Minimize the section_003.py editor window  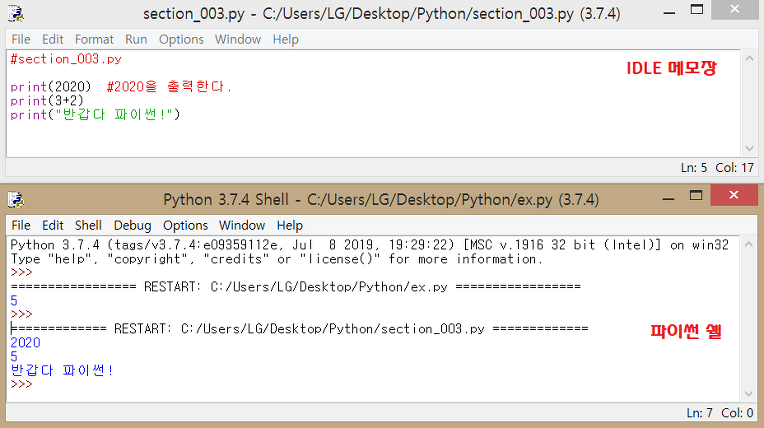point(669,12)
